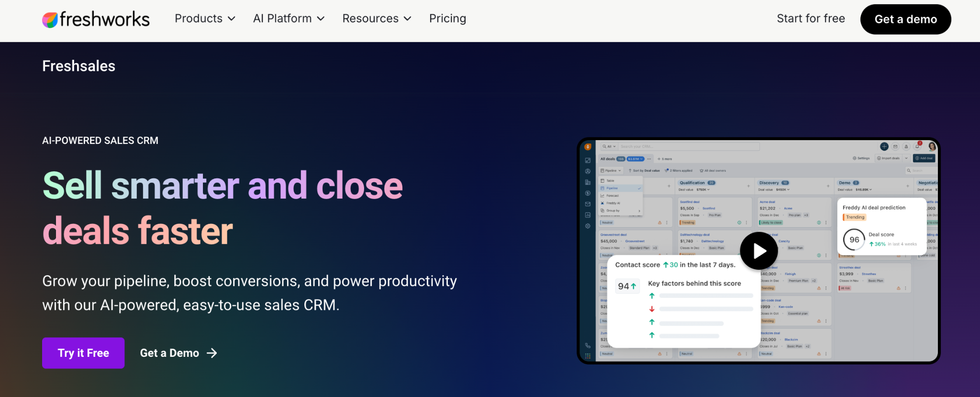Viewport: 980px width, 397px height.
Task: Click the dark blue quick-add plus icon
Action: click(x=884, y=147)
